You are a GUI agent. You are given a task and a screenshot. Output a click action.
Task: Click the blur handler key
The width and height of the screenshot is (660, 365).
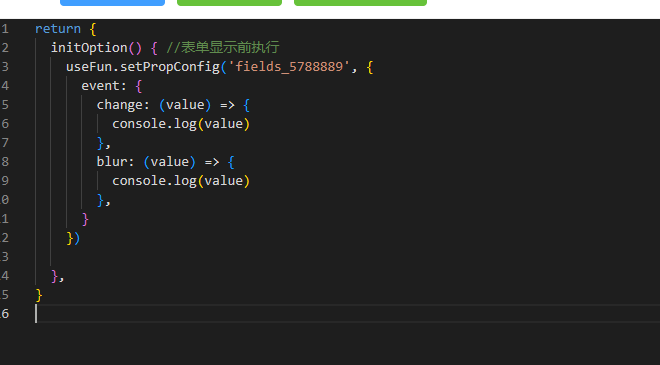click(x=112, y=162)
